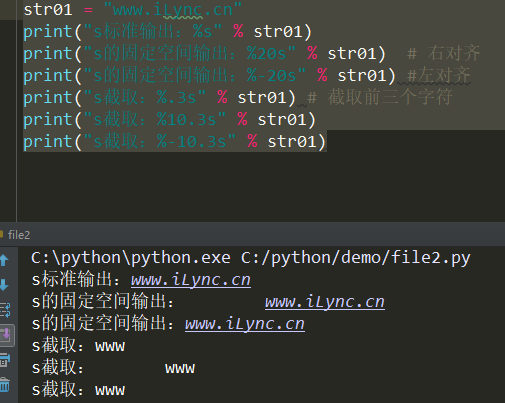The height and width of the screenshot is (403, 505).
Task: Click the comment '# 截取前三个字符'
Action: pos(380,97)
